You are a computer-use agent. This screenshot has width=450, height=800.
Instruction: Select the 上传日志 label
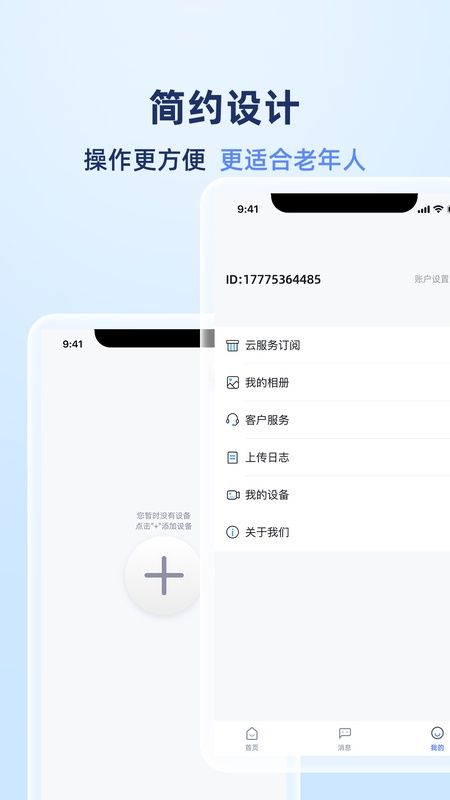click(x=267, y=458)
